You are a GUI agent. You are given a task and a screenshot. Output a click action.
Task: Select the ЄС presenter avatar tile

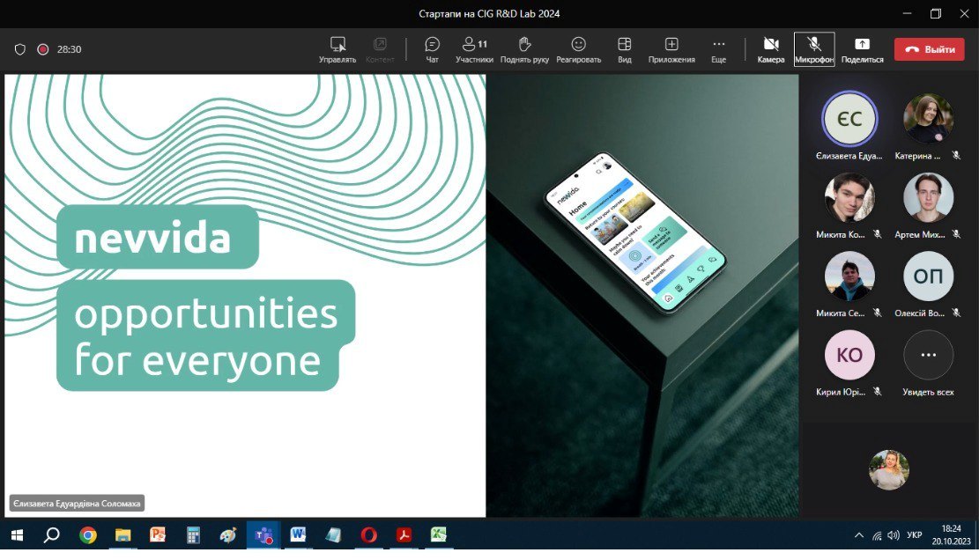click(849, 119)
